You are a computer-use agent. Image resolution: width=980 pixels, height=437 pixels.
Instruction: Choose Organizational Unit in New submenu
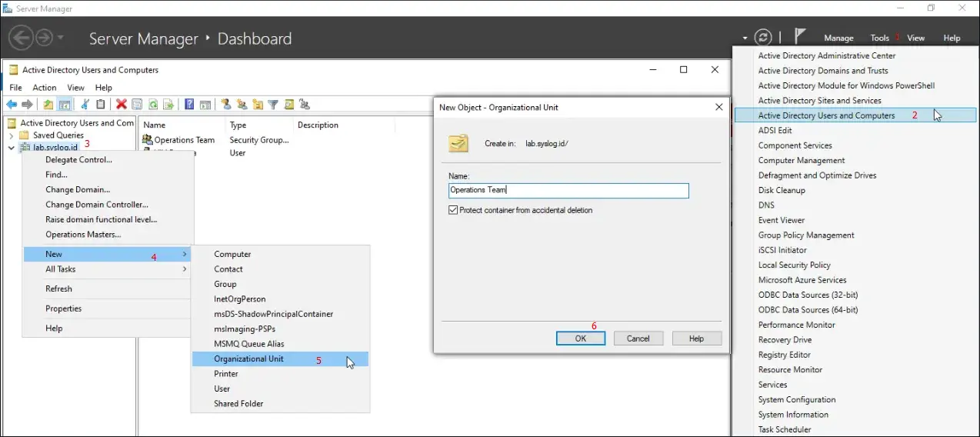coord(280,359)
